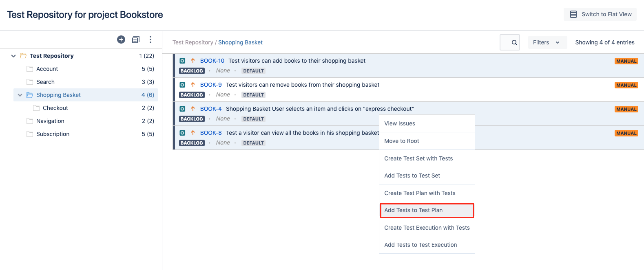Image resolution: width=644 pixels, height=270 pixels.
Task: Click the priority arrow icon of BOOK-8
Action: pos(193,133)
